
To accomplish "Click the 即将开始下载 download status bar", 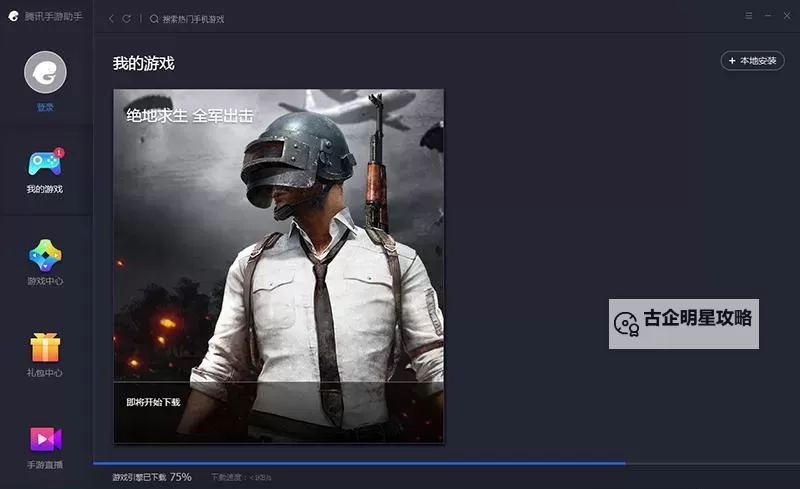I will pos(278,402).
